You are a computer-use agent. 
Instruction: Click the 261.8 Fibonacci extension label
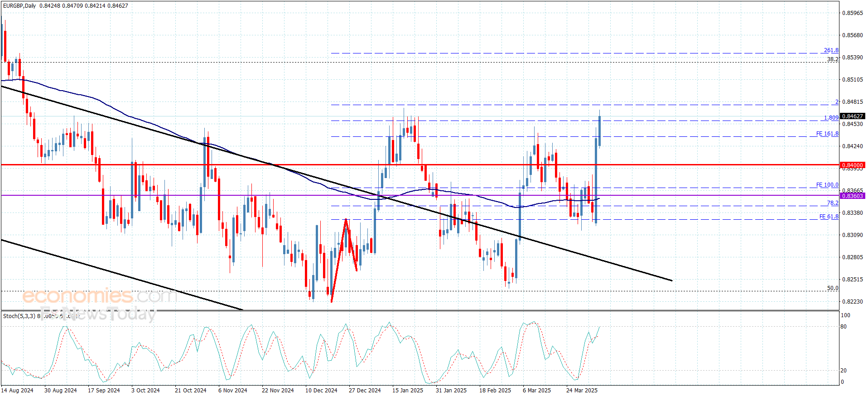(831, 50)
